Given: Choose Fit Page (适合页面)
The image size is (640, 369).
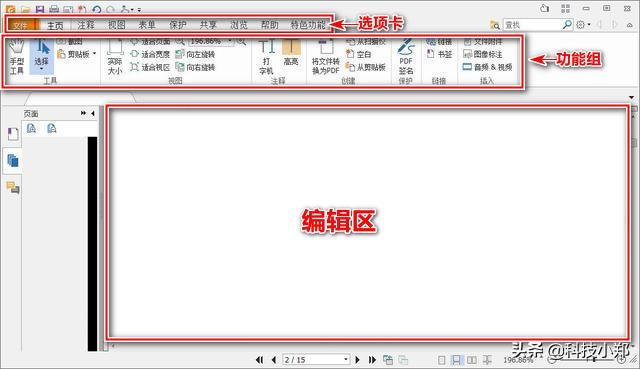Looking at the screenshot, I should [150, 42].
